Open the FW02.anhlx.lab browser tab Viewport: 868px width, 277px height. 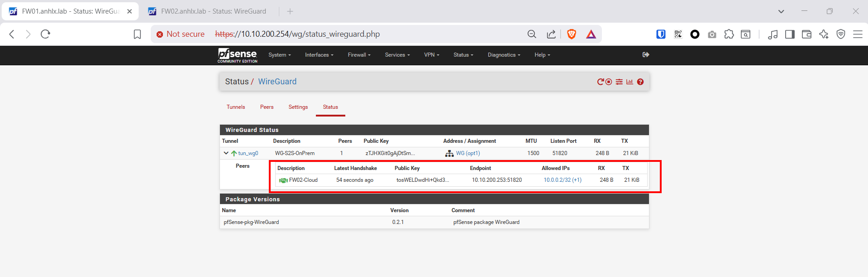[x=213, y=11]
